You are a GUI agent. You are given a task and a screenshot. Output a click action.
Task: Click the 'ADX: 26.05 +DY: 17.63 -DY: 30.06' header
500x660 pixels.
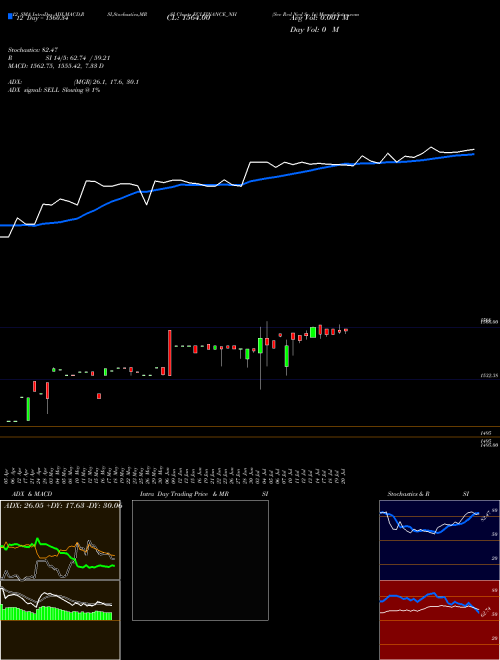(x=62, y=506)
